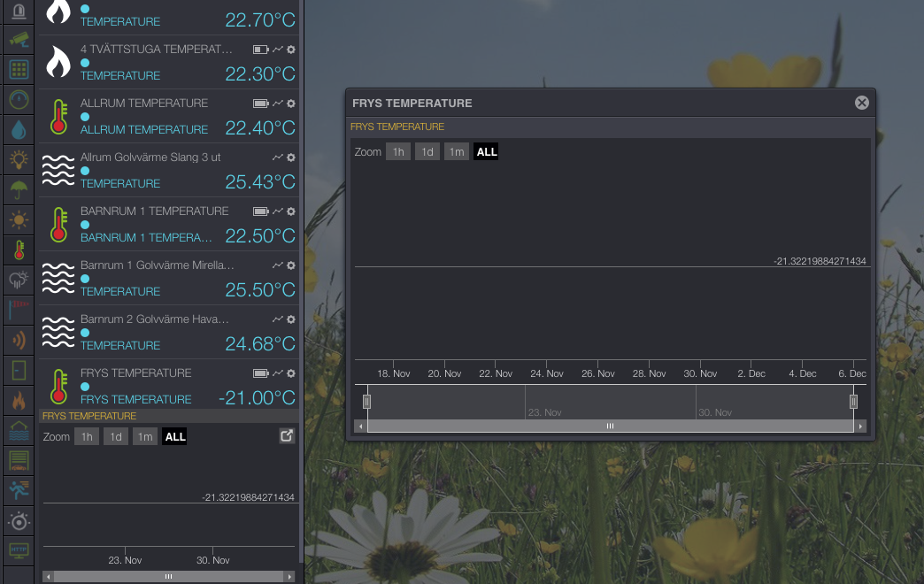924x584 pixels.
Task: Pop out the FRYS chart to window
Action: tap(287, 435)
